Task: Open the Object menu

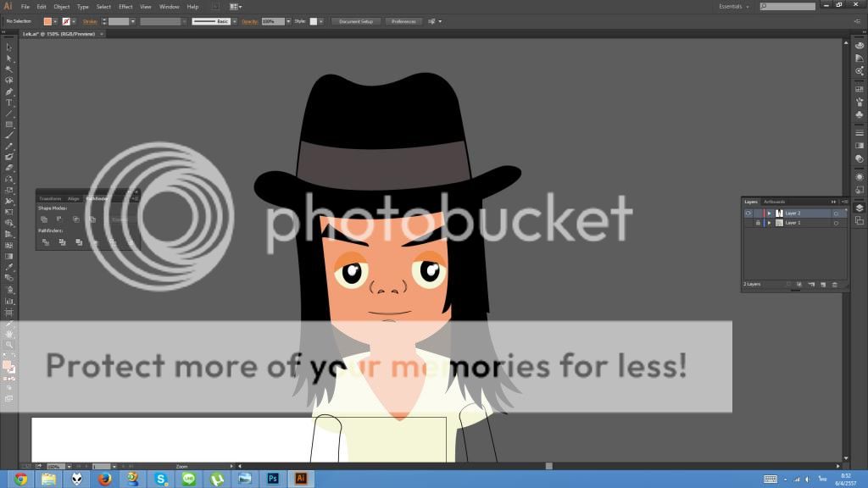Action: [61, 7]
